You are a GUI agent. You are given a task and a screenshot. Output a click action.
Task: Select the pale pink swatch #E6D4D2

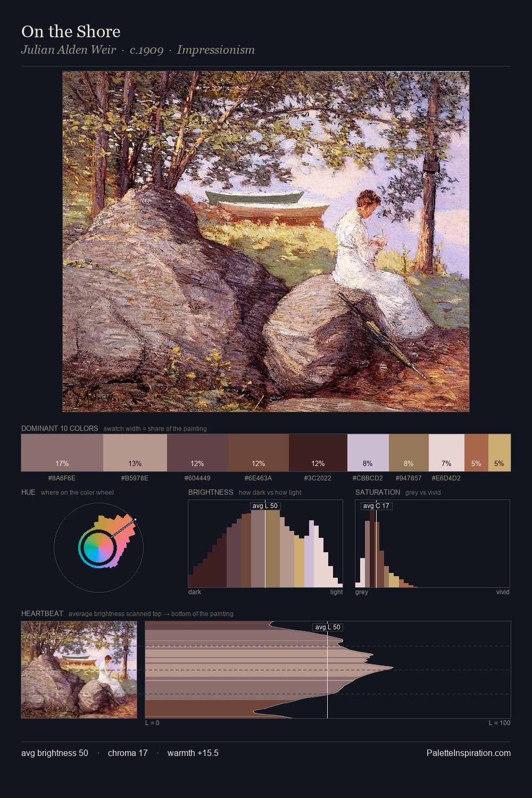446,453
